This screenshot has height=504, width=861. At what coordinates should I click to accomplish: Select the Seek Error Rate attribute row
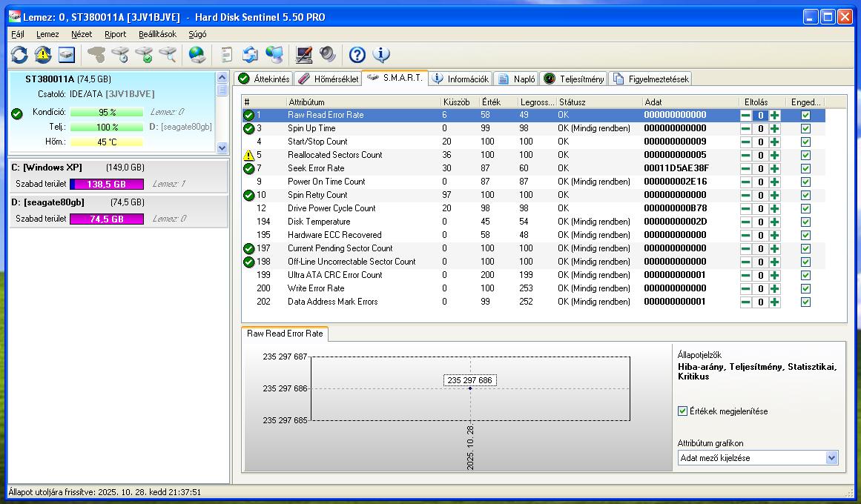(316, 168)
